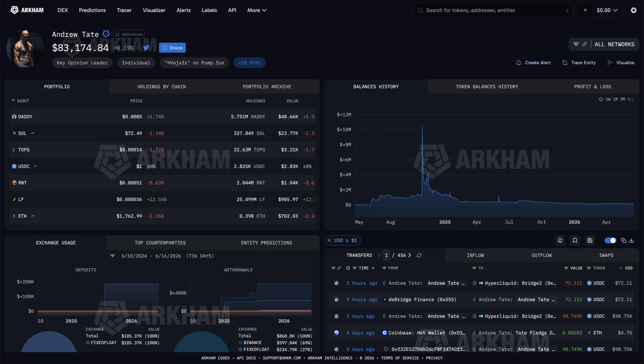The width and height of the screenshot is (644, 364).
Task: Click the page number 1 field in transfers
Action: (386, 255)
